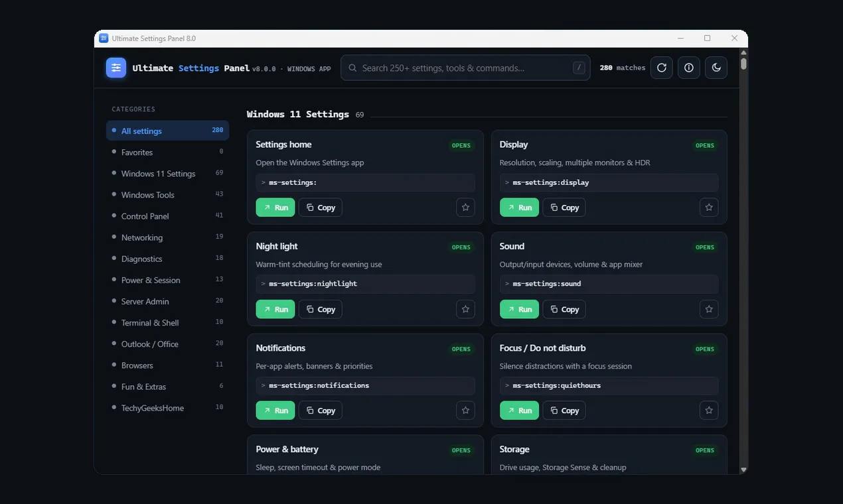Screen dimensions: 843x504
Task: Click the vertical scrollbar thumb
Action: [x=743, y=64]
